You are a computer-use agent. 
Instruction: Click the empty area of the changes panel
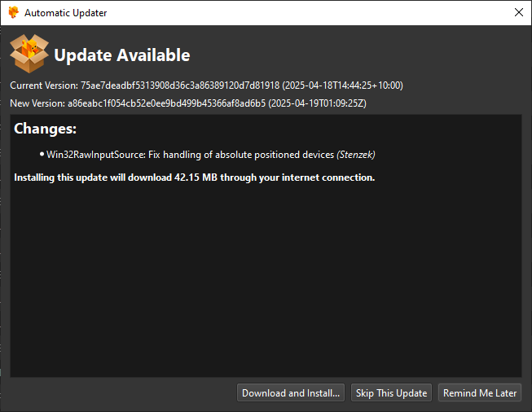(x=266, y=278)
